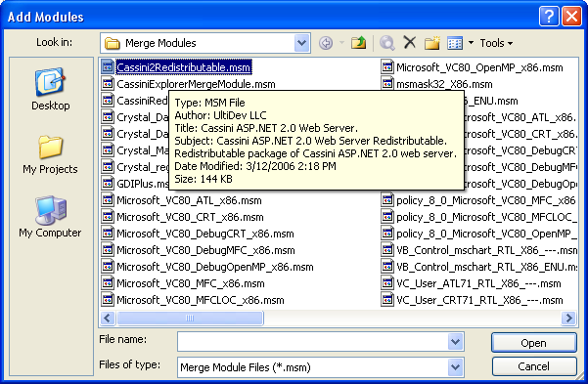Screen dimensions: 588x384
Task: Change file view with Views icon
Action: pos(455,43)
